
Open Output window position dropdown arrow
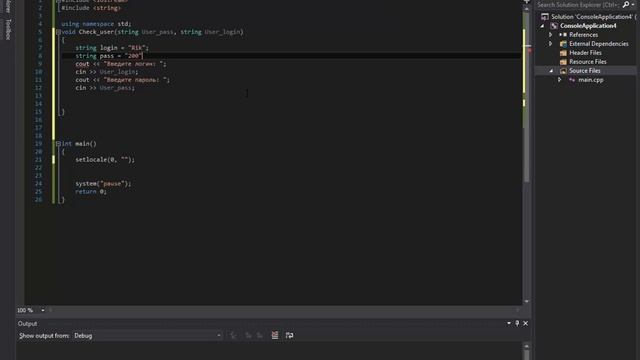click(509, 323)
